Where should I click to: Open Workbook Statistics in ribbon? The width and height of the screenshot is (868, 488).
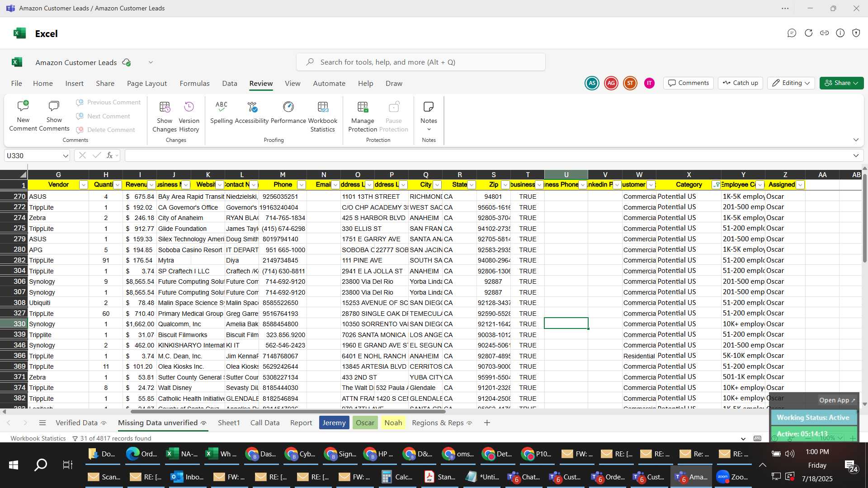pyautogui.click(x=323, y=116)
